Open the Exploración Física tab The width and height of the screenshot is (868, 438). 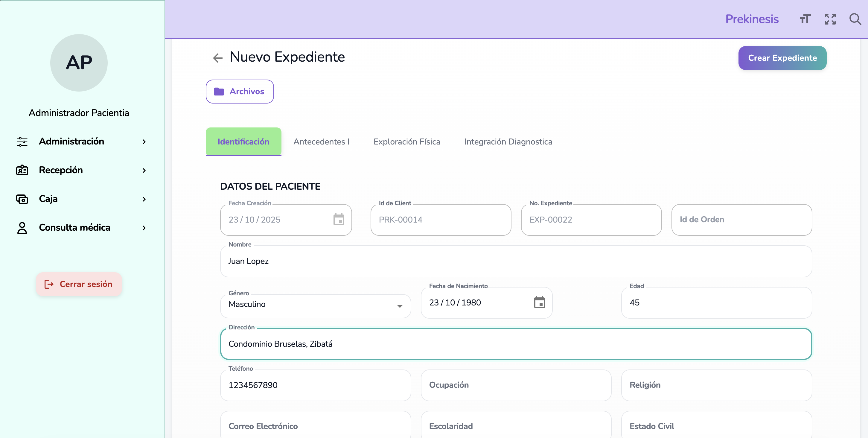[x=407, y=142]
